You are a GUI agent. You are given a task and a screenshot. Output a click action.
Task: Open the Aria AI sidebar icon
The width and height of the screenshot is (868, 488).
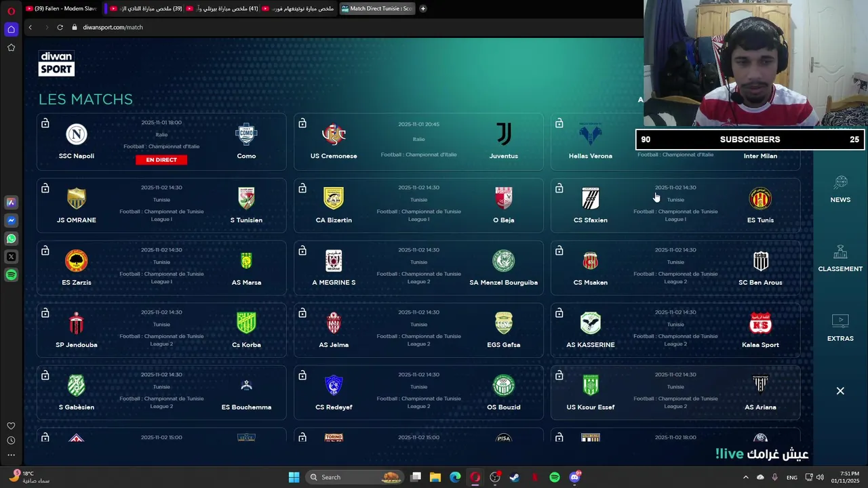(11, 202)
